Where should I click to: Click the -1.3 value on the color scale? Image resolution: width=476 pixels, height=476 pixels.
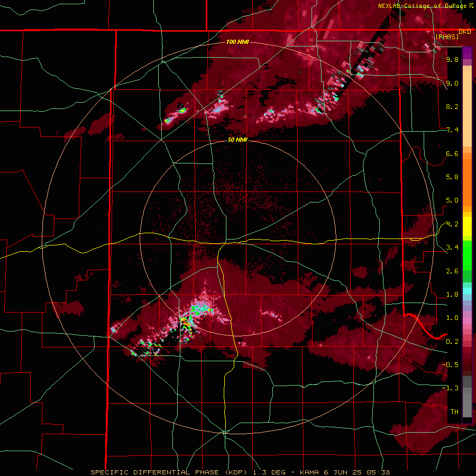pyautogui.click(x=451, y=388)
